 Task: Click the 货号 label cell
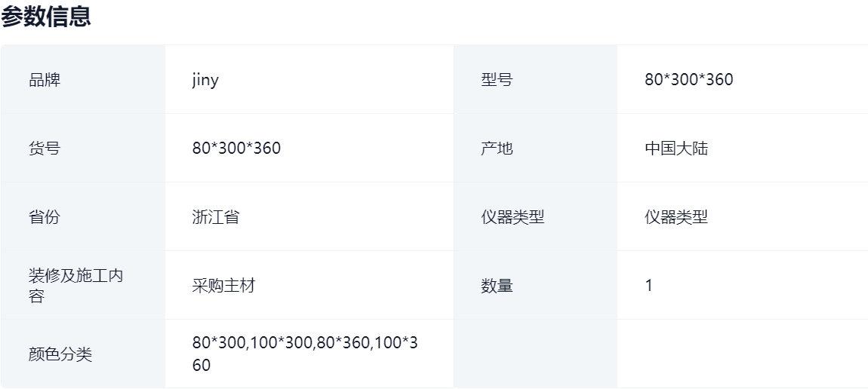[x=45, y=149]
